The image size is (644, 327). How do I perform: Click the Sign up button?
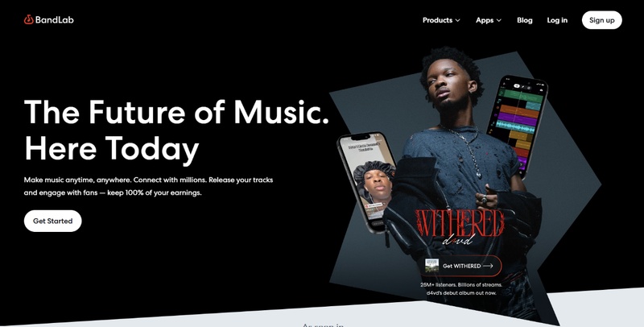[601, 20]
